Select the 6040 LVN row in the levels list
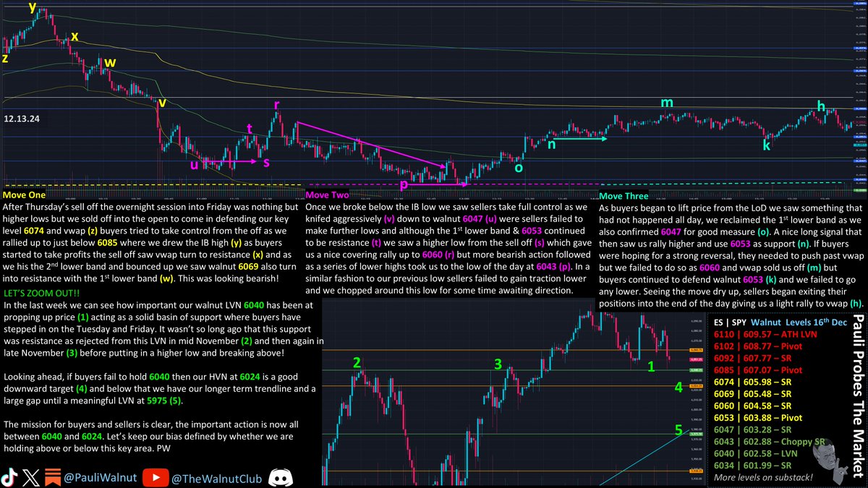This screenshot has width=868, height=488. pyautogui.click(x=756, y=452)
